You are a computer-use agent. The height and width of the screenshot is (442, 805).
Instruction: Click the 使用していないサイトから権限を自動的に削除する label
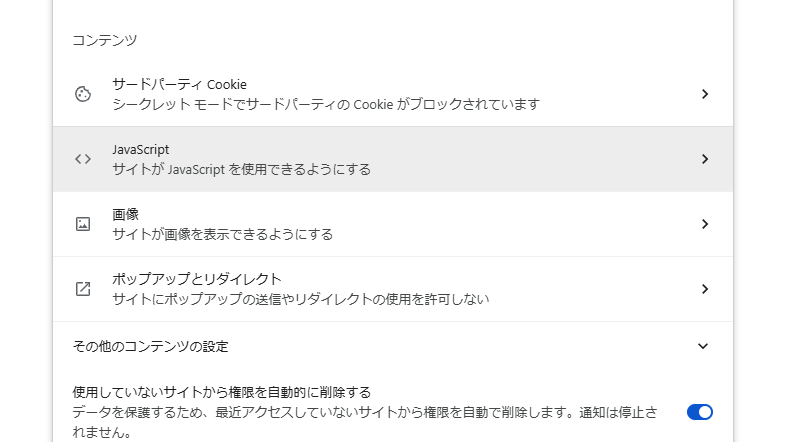228,392
